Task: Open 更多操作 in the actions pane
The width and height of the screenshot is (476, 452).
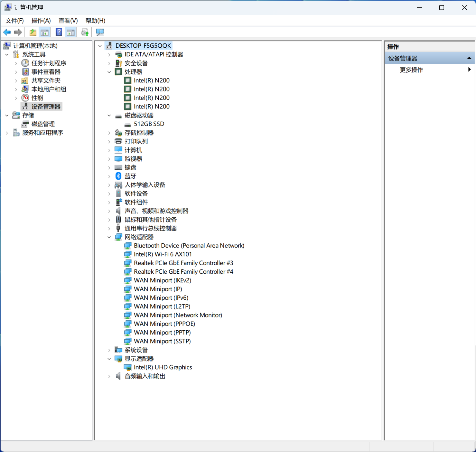Action: (x=411, y=70)
